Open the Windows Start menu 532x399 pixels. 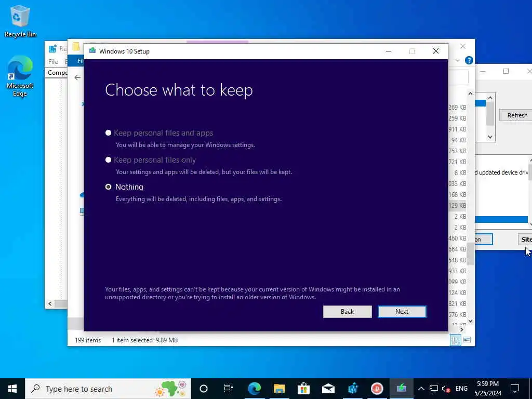[12, 389]
